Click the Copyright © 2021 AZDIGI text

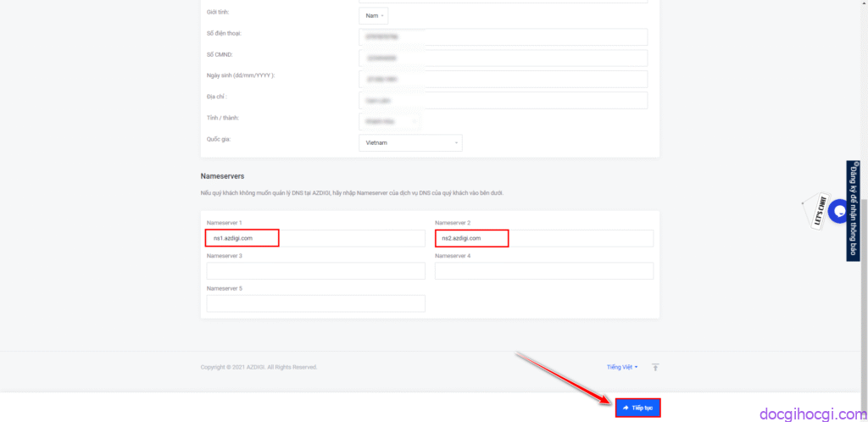click(x=259, y=367)
